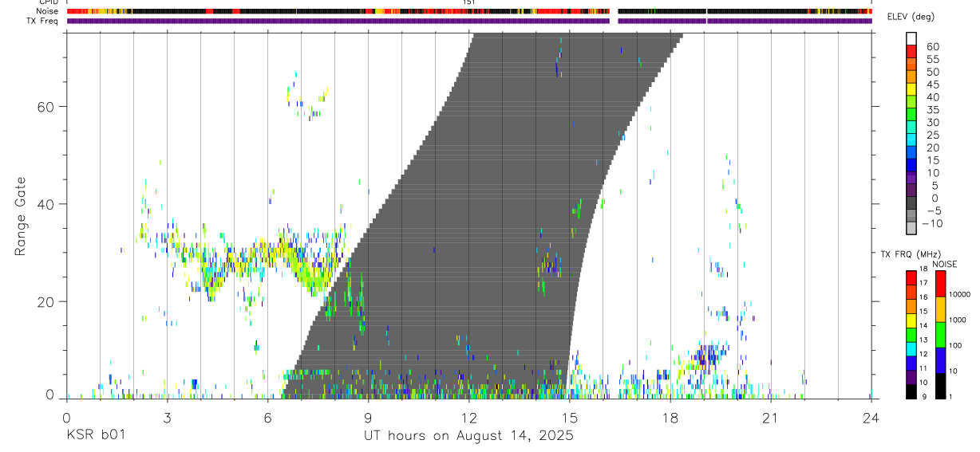
Task: Click the Range Gate axis label
Action: point(22,217)
